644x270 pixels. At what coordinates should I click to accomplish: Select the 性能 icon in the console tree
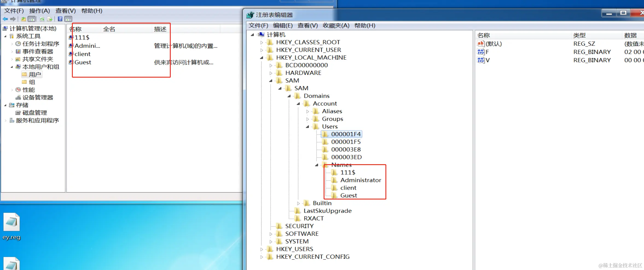pyautogui.click(x=18, y=90)
